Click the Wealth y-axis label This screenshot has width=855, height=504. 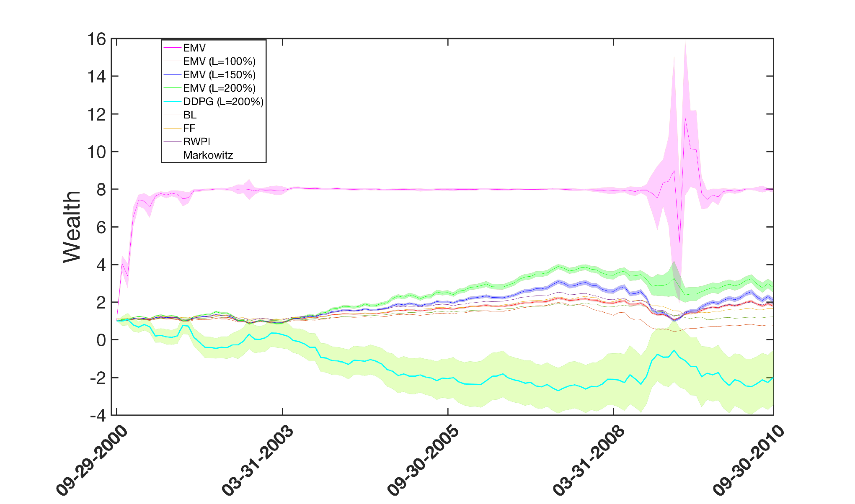pyautogui.click(x=72, y=227)
